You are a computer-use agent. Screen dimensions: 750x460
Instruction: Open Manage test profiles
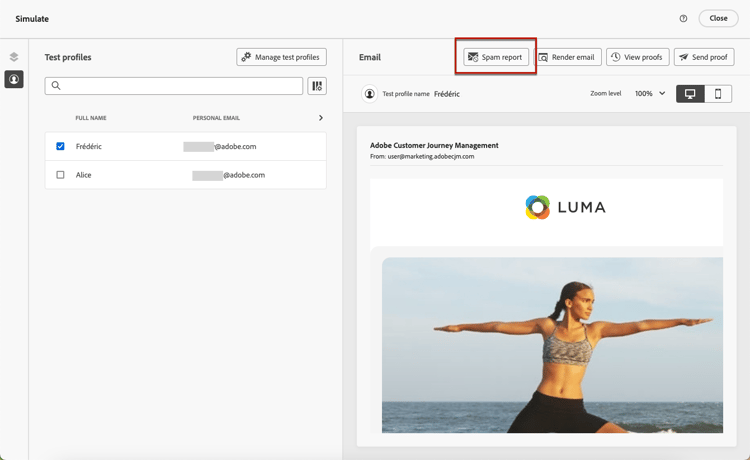(281, 57)
